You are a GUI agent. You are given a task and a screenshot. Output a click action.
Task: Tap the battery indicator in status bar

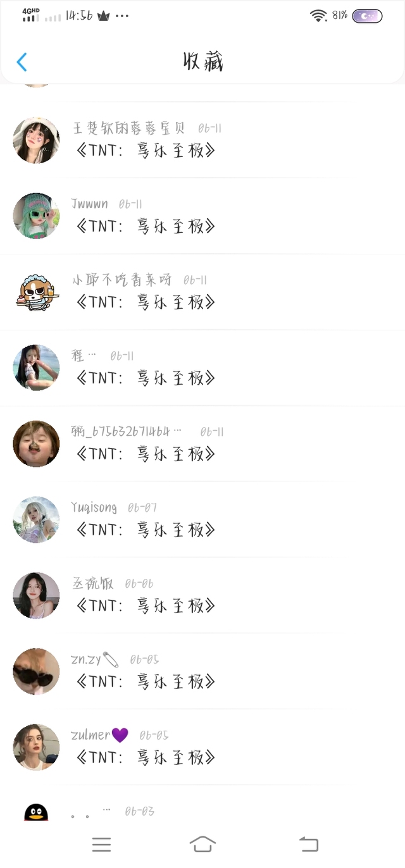[367, 16]
